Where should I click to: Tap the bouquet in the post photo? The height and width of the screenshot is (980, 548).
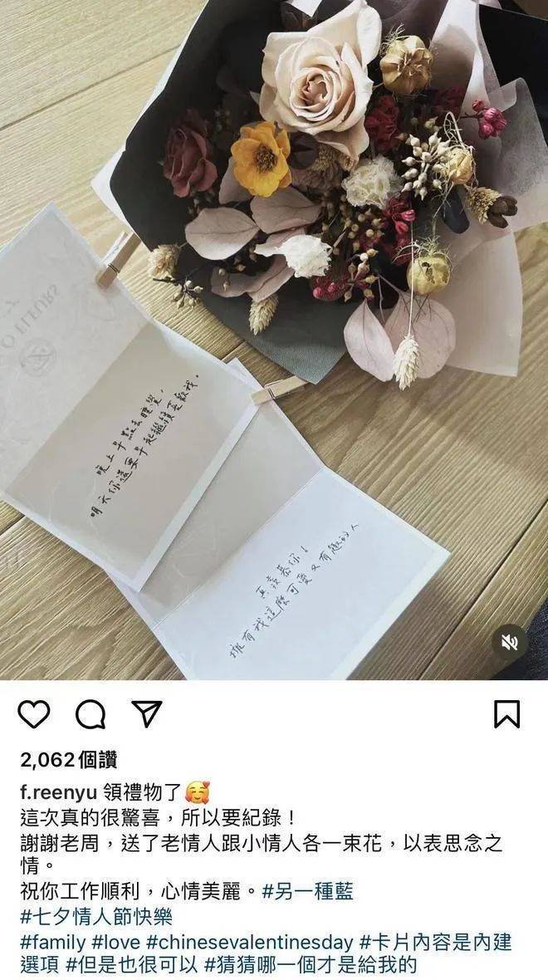[325, 188]
